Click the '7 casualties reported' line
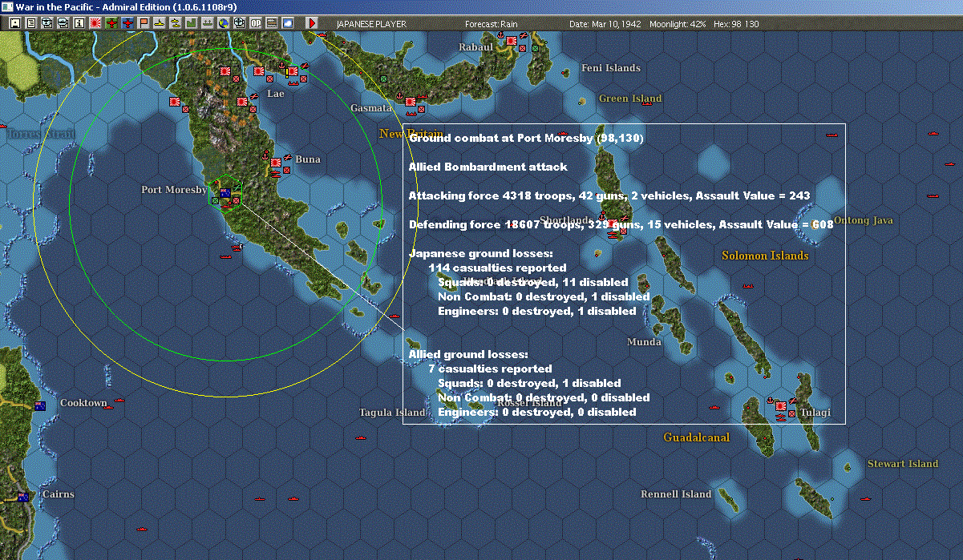963x560 pixels. pyautogui.click(x=490, y=369)
